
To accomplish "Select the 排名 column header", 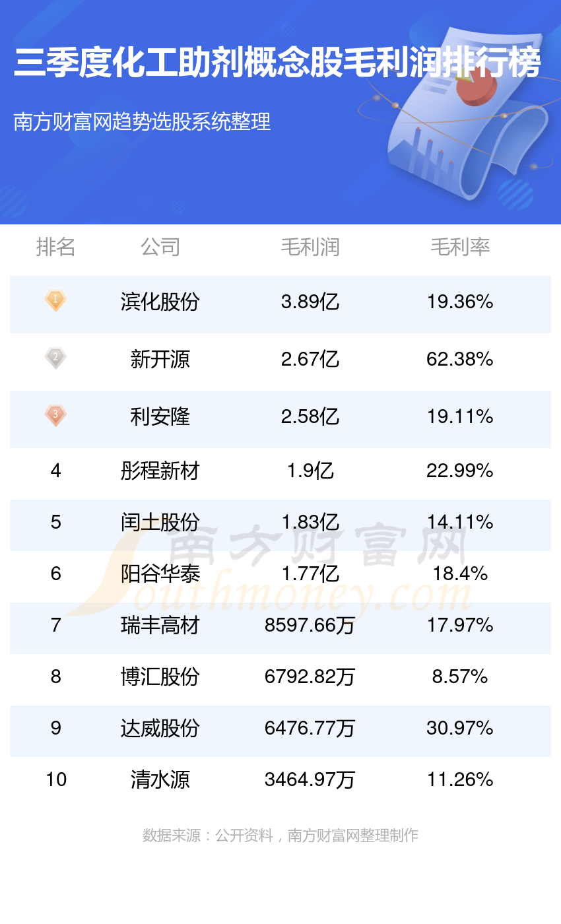I will tap(55, 247).
